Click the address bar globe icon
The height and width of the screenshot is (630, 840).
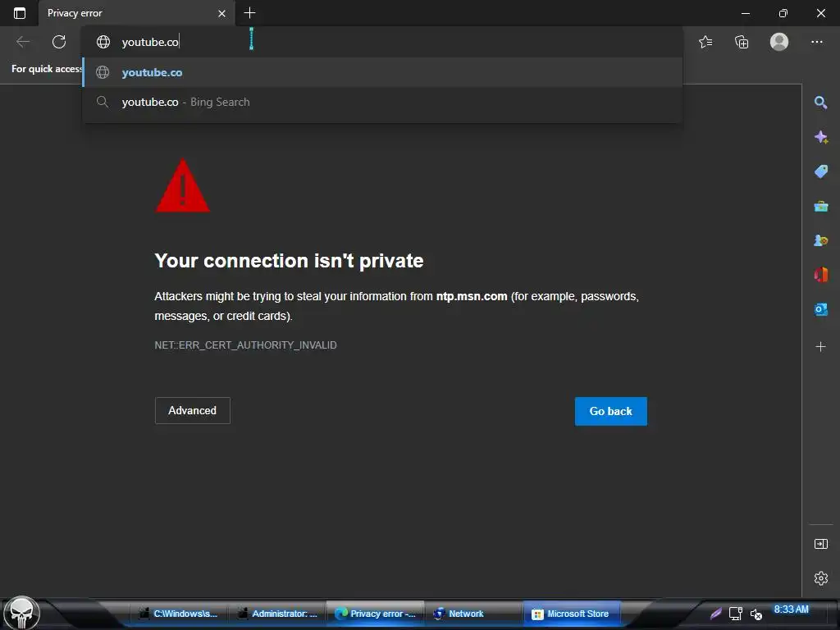103,42
